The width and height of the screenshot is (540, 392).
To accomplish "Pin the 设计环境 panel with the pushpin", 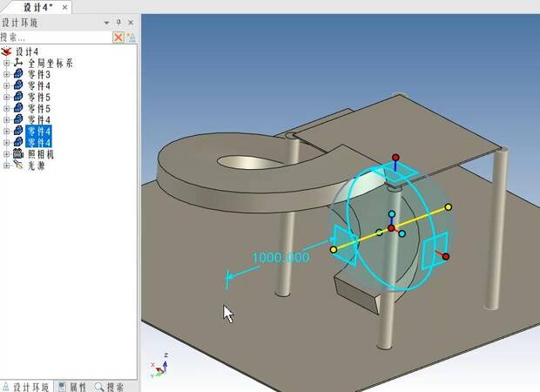I will click(x=118, y=23).
